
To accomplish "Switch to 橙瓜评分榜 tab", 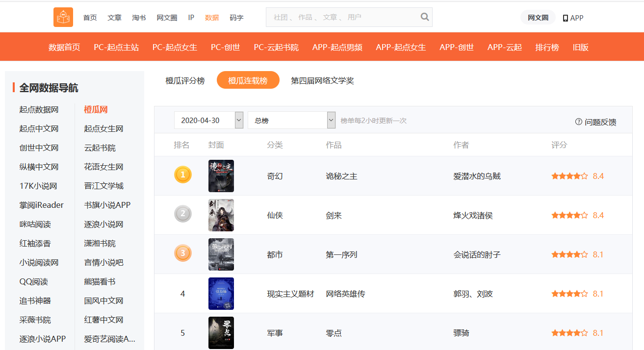I will (185, 80).
